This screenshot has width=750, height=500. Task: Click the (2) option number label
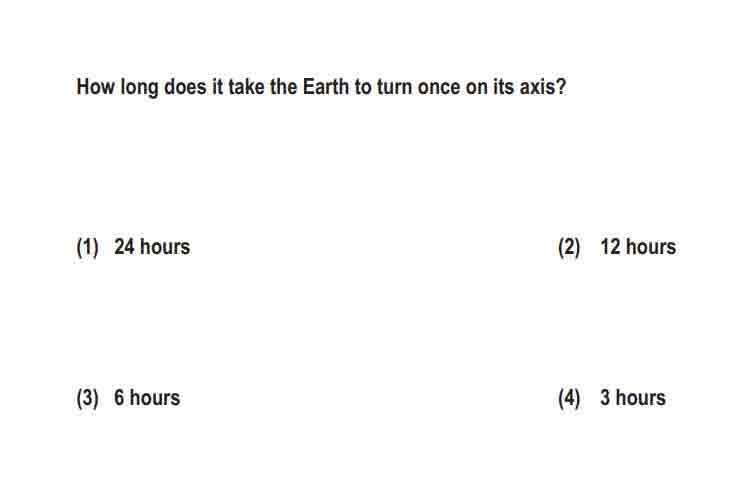click(x=569, y=247)
